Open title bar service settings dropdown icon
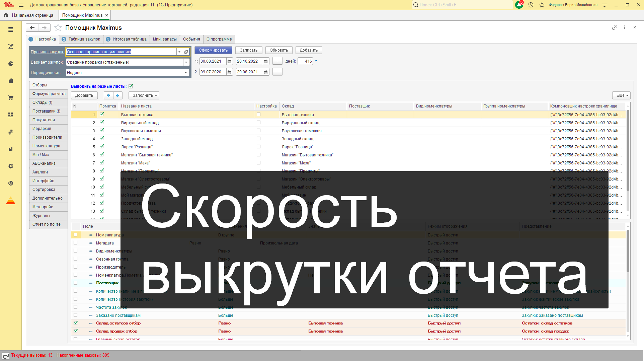644x361 pixels. [604, 5]
